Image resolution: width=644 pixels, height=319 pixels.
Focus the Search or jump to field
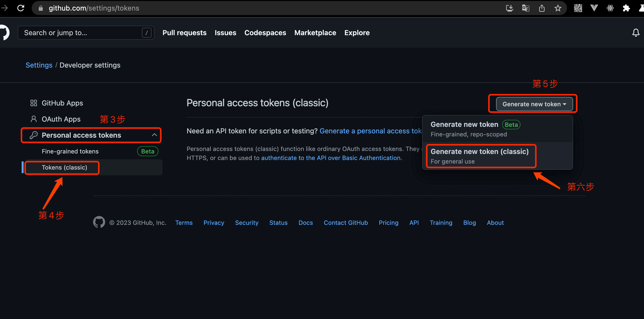pos(86,33)
